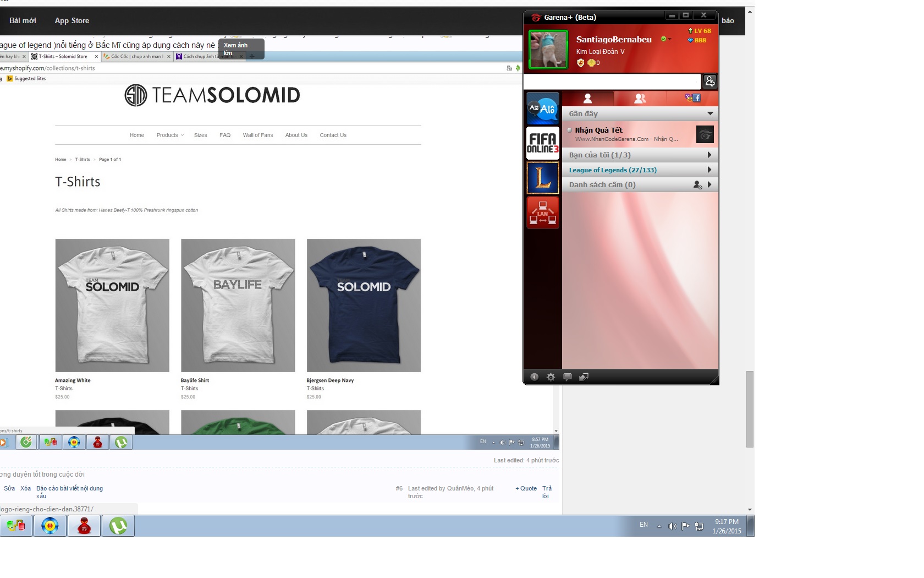Image resolution: width=924 pixels, height=578 pixels.
Task: Open the SantiagoBernabeu profile avatar
Action: click(x=548, y=50)
